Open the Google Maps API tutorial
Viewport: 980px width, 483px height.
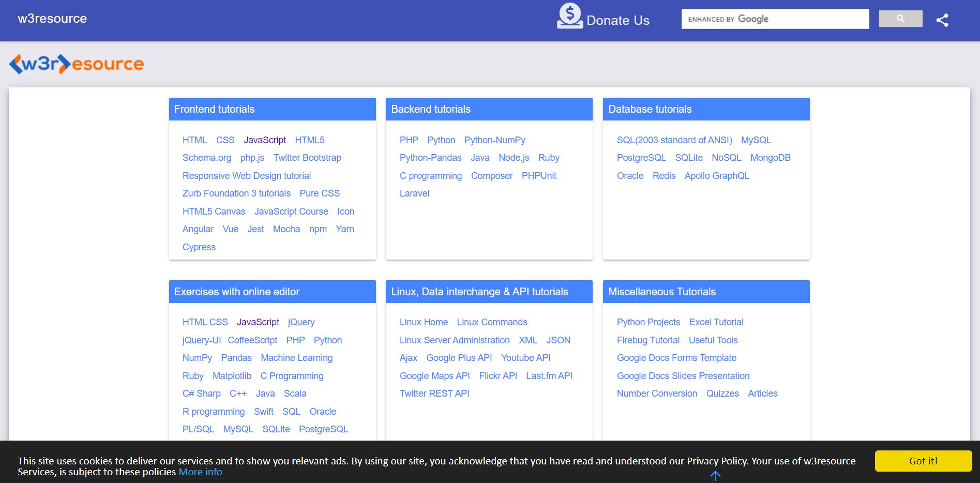[x=434, y=376]
